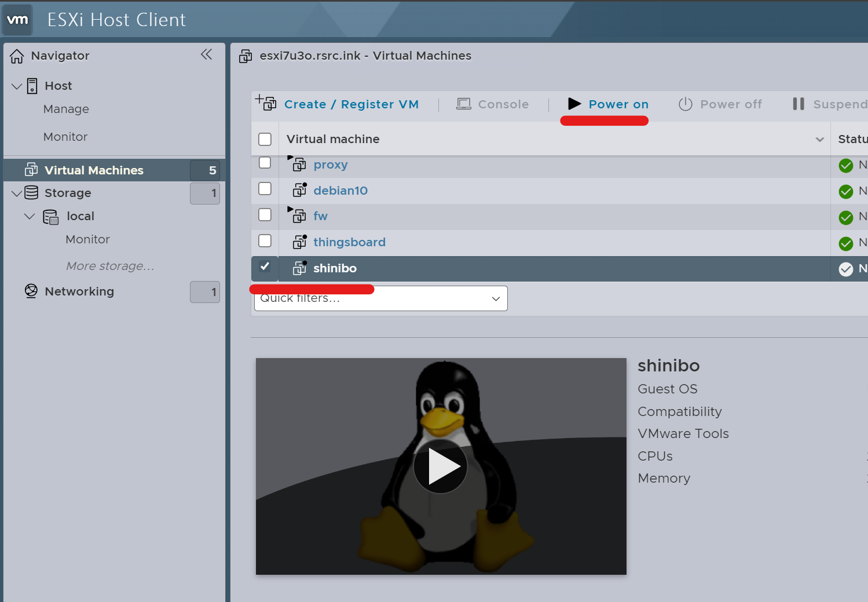This screenshot has width=868, height=602.
Task: Collapse the Navigator panel with double chevron
Action: 207,54
